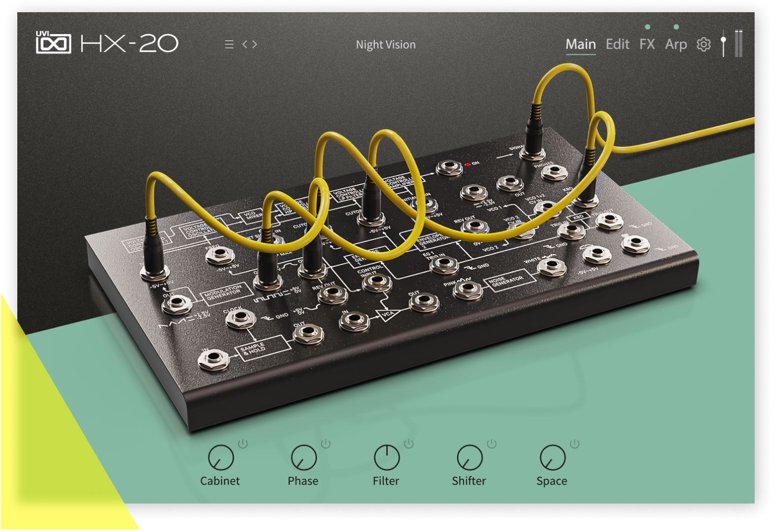Select the Main tab
Screen dimensions: 777x532
point(581,45)
